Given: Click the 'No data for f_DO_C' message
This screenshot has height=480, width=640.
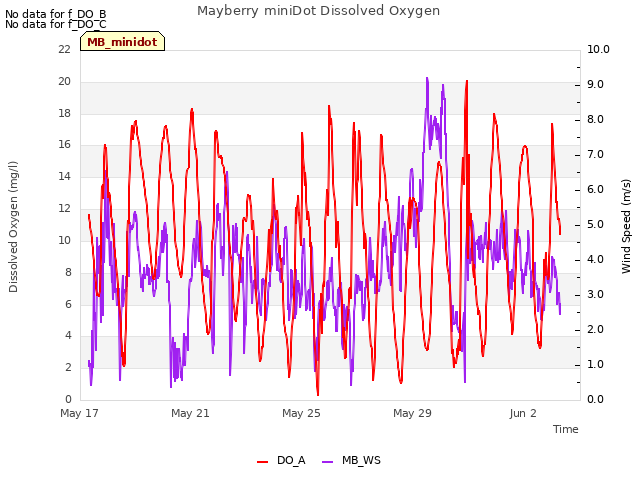Looking at the screenshot, I should click(56, 24).
